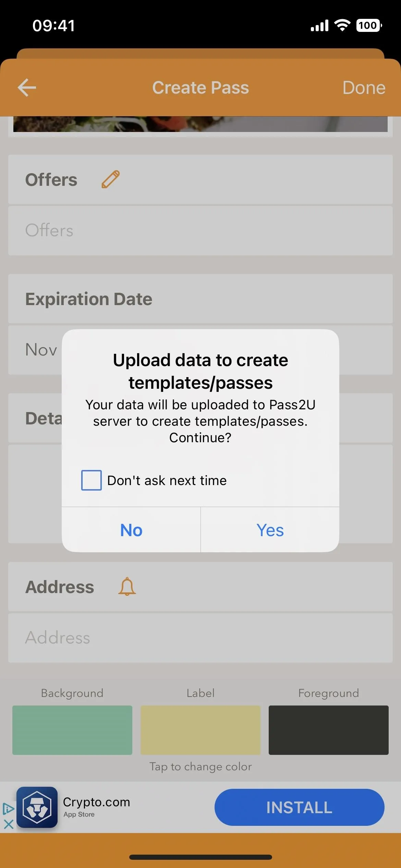Pick the dark Foreground color swatch
401x868 pixels.
329,730
